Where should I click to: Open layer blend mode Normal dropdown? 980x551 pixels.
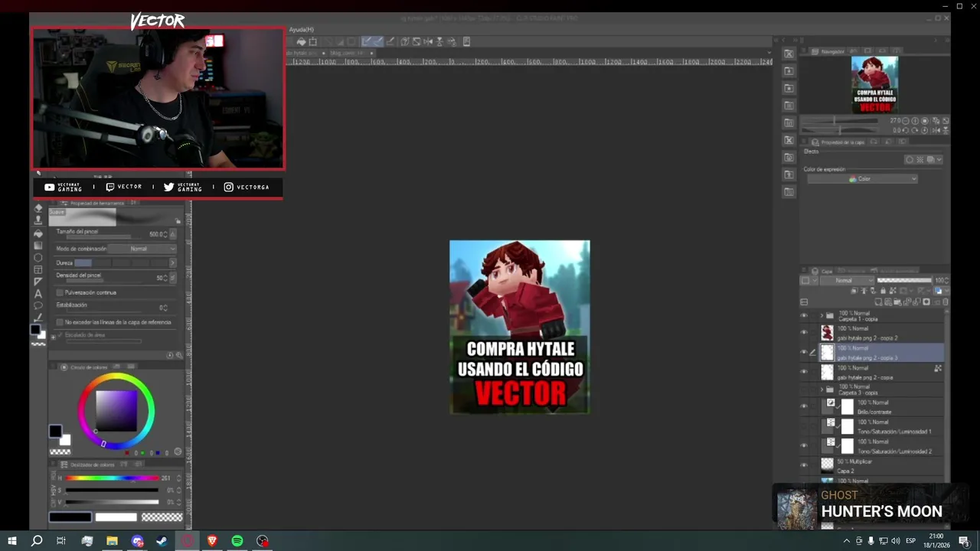pos(847,281)
